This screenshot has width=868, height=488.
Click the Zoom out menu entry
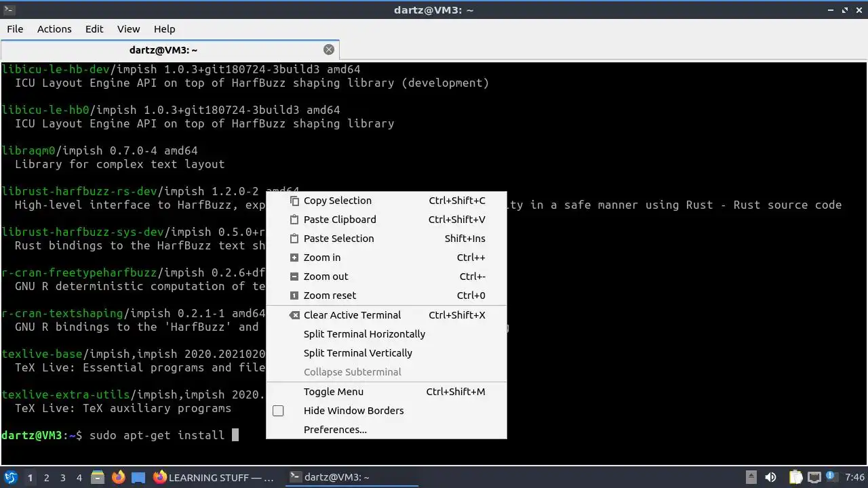pyautogui.click(x=386, y=277)
